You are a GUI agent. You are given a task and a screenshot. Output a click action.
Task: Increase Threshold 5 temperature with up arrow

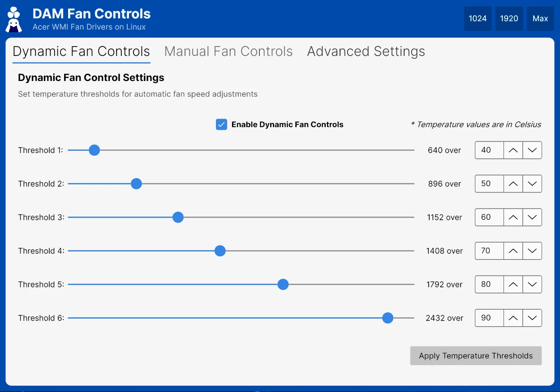[513, 285]
